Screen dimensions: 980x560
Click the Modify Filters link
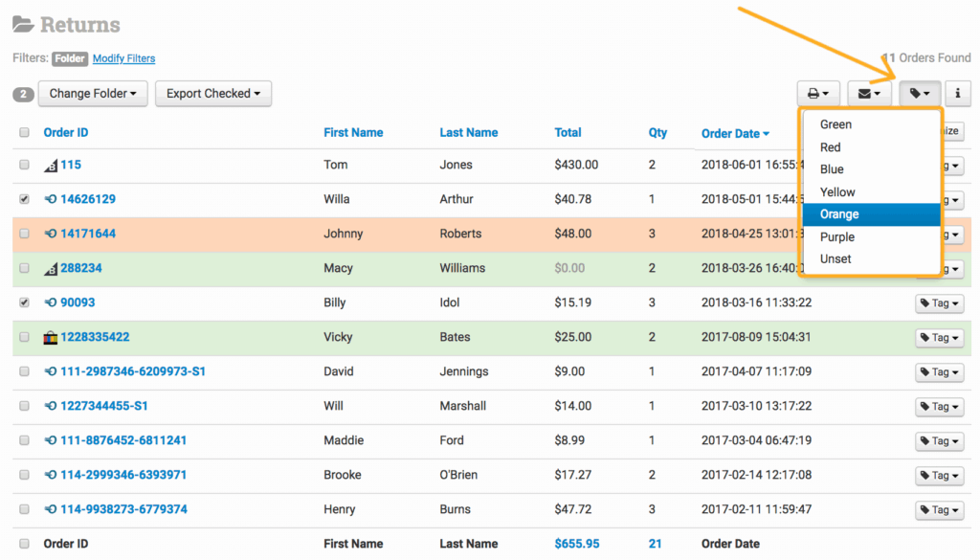(x=123, y=58)
